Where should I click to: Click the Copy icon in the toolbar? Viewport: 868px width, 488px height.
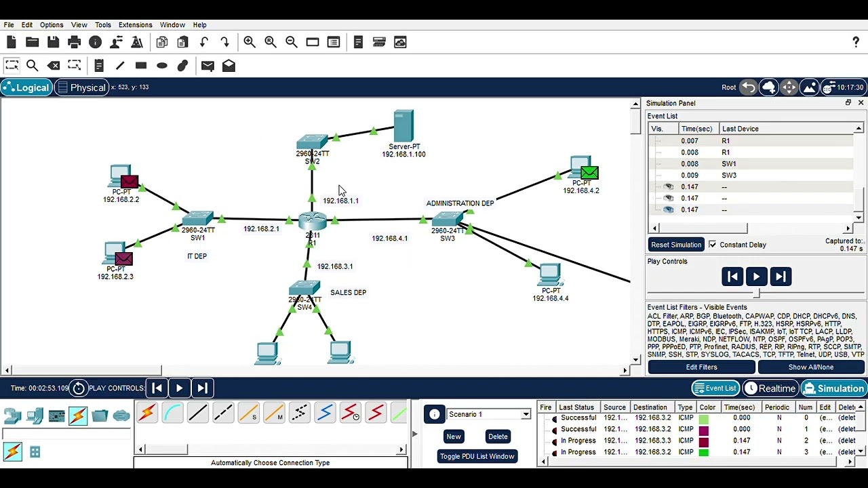click(x=161, y=42)
